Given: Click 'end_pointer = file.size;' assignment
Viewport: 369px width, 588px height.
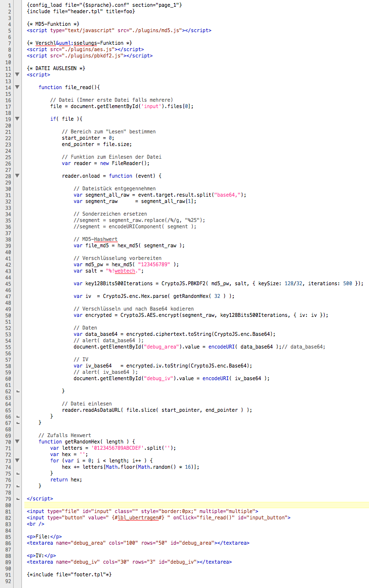Looking at the screenshot, I should (96, 144).
